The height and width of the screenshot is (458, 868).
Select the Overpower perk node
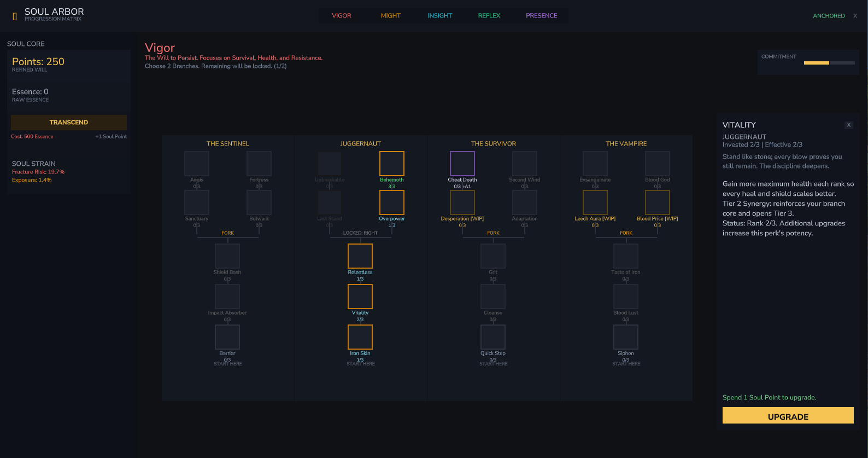click(392, 202)
